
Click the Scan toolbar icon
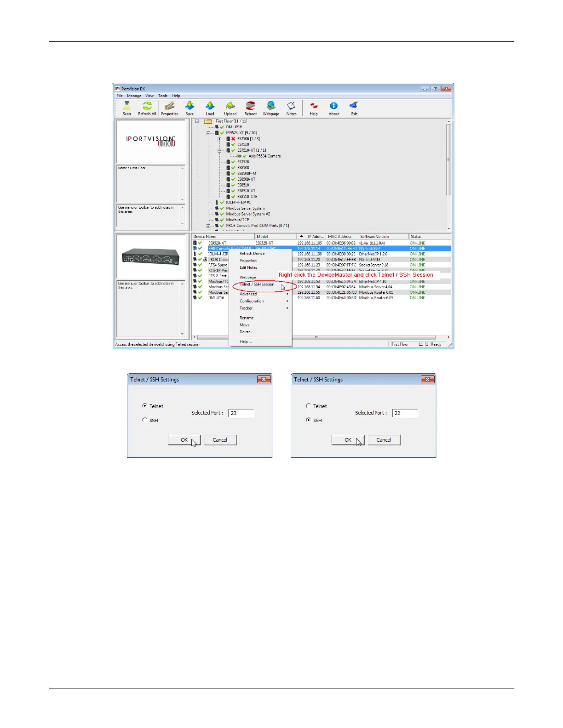point(126,106)
